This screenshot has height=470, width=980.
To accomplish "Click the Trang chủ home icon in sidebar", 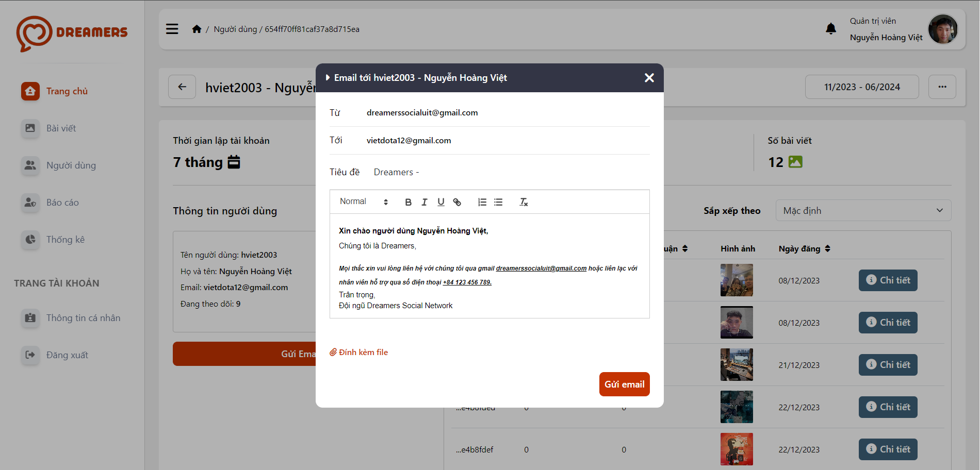I will coord(30,91).
